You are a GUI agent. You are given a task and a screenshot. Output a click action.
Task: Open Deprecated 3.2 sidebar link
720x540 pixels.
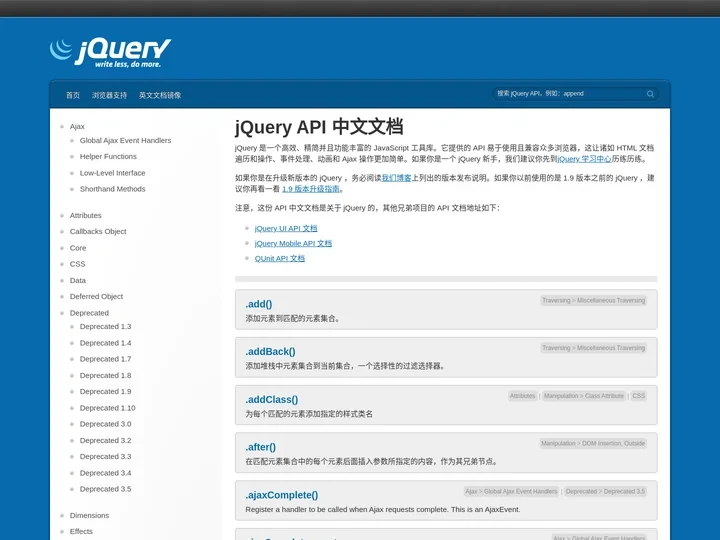click(x=105, y=441)
